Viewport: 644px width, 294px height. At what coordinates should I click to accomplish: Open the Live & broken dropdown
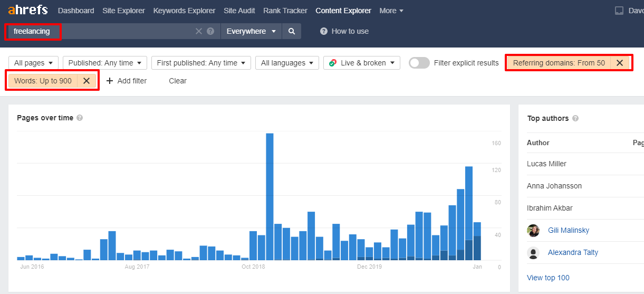tap(362, 63)
